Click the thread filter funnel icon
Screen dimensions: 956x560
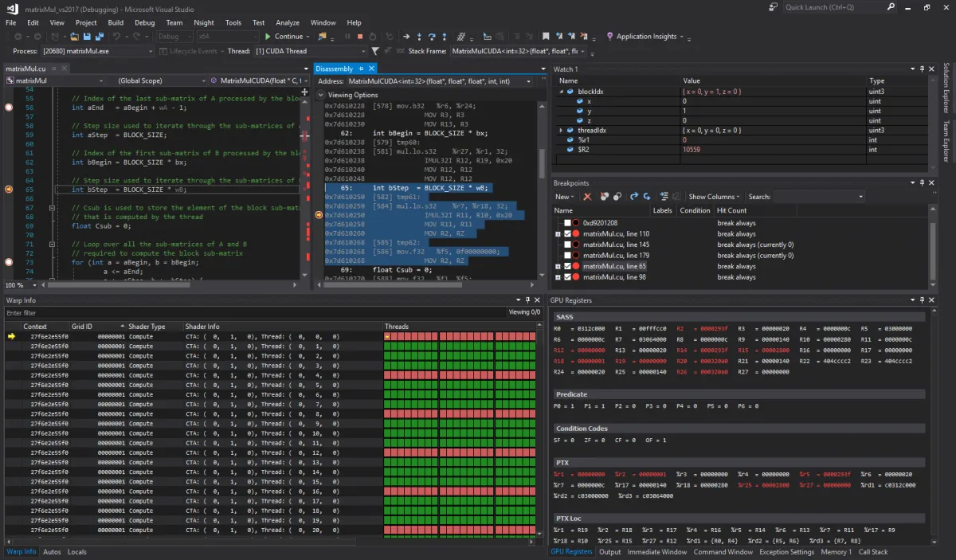pos(375,51)
